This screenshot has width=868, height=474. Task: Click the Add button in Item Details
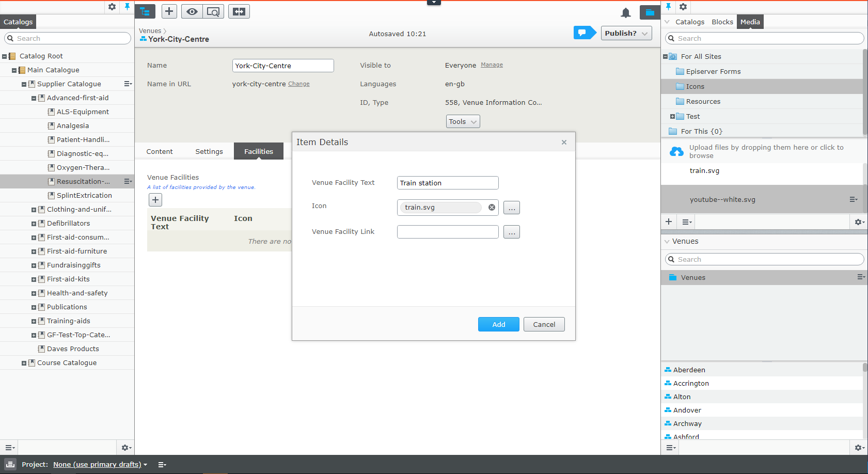click(498, 324)
